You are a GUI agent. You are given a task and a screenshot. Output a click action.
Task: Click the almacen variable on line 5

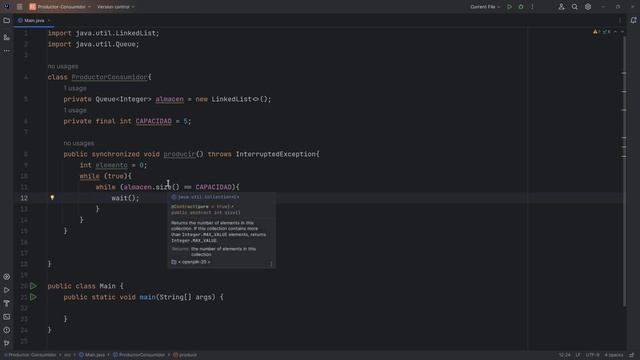pos(169,99)
